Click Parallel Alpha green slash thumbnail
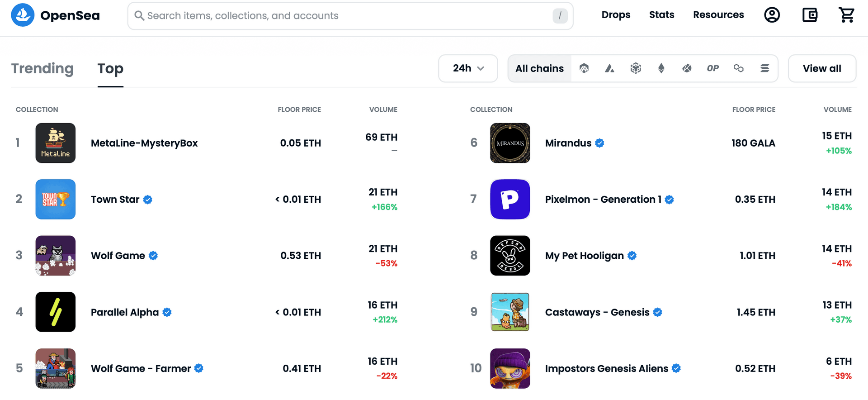Screen dimensions: 868x400 click(x=56, y=312)
